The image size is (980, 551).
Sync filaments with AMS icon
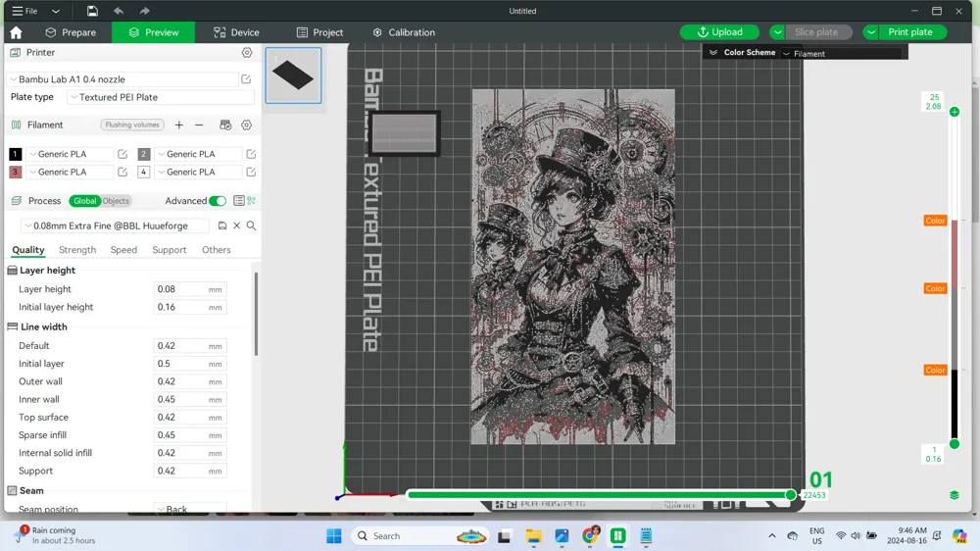[x=225, y=125]
